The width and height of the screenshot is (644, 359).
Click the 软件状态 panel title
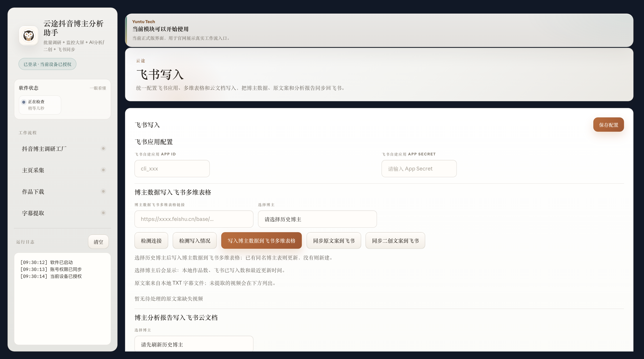[x=29, y=88]
